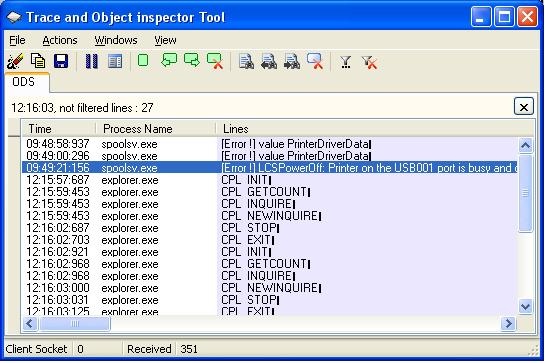Select the row at 09:48:58:937
This screenshot has width=546, height=363.
pos(270,144)
